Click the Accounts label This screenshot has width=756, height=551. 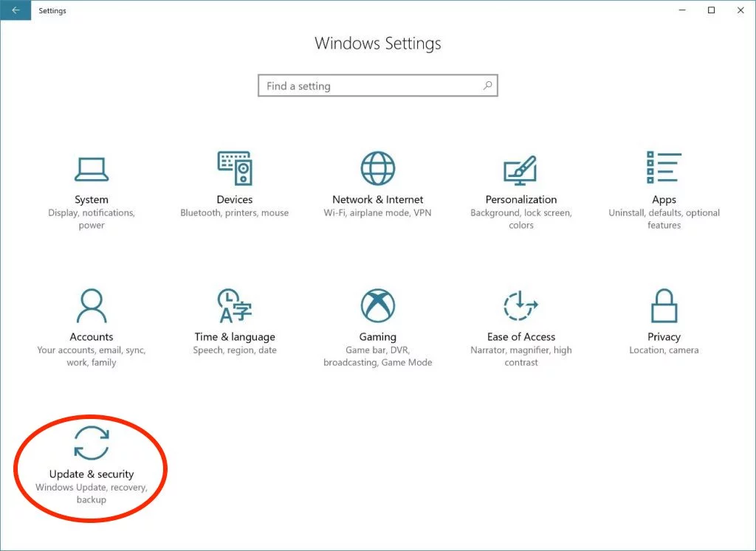tap(92, 336)
